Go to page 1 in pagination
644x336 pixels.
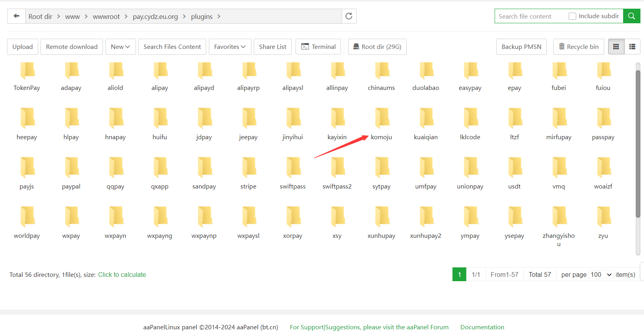(x=459, y=274)
